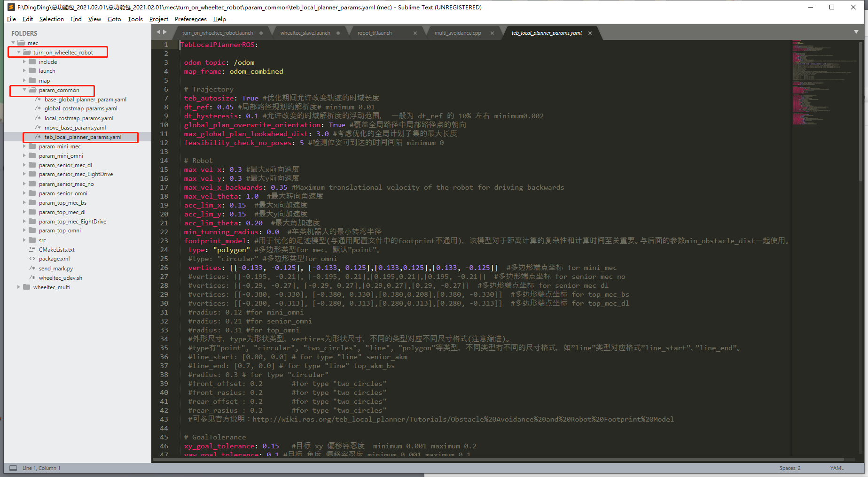Toggle sidebar via status bar panel icon
This screenshot has height=477, width=868.
tap(13, 468)
